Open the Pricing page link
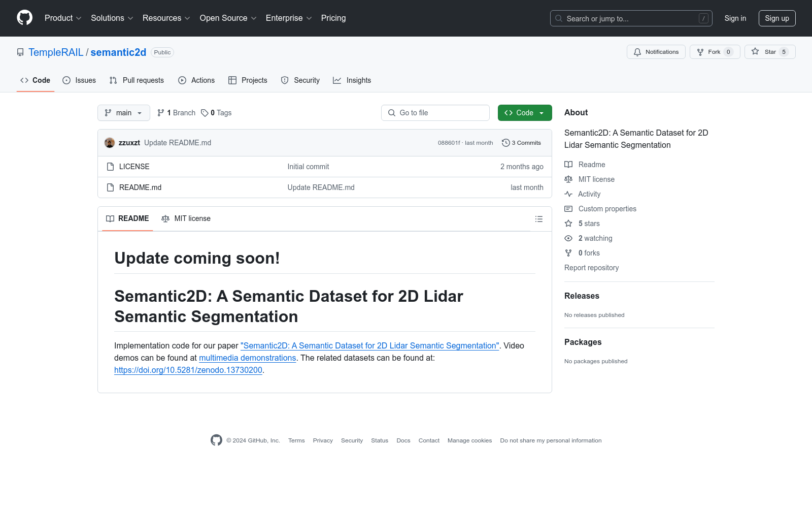812x508 pixels. [x=333, y=18]
